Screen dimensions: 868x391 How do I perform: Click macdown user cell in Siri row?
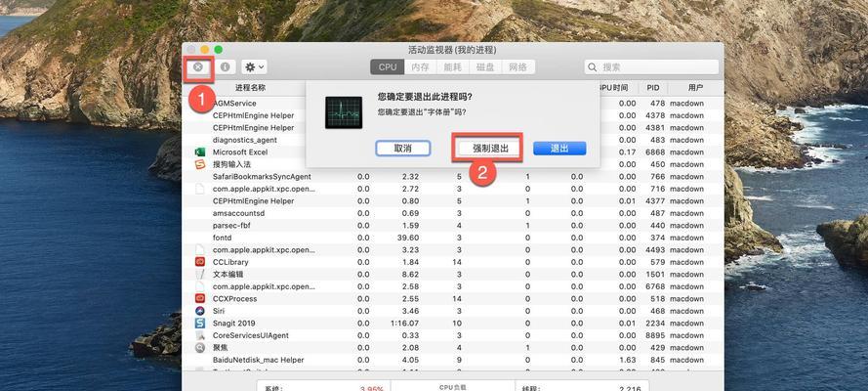(687, 311)
